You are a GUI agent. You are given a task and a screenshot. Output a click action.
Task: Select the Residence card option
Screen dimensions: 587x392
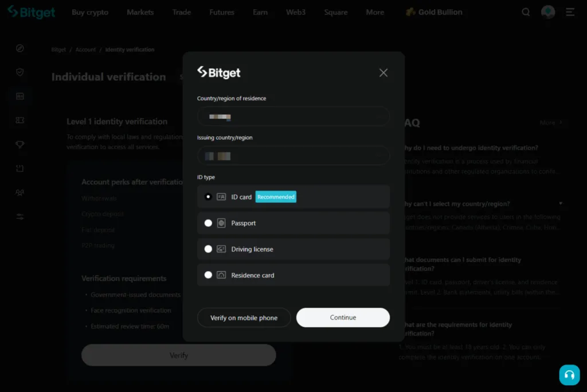(208, 275)
